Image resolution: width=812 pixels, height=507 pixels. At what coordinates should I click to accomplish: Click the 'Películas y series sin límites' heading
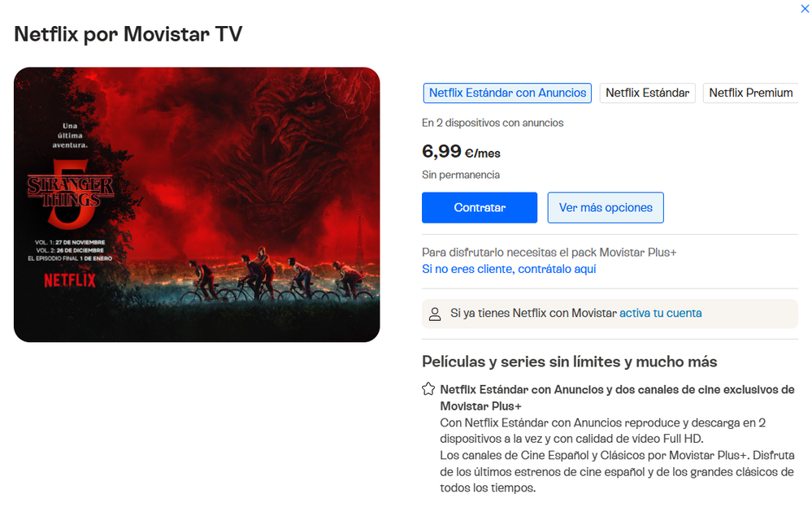[x=569, y=362]
